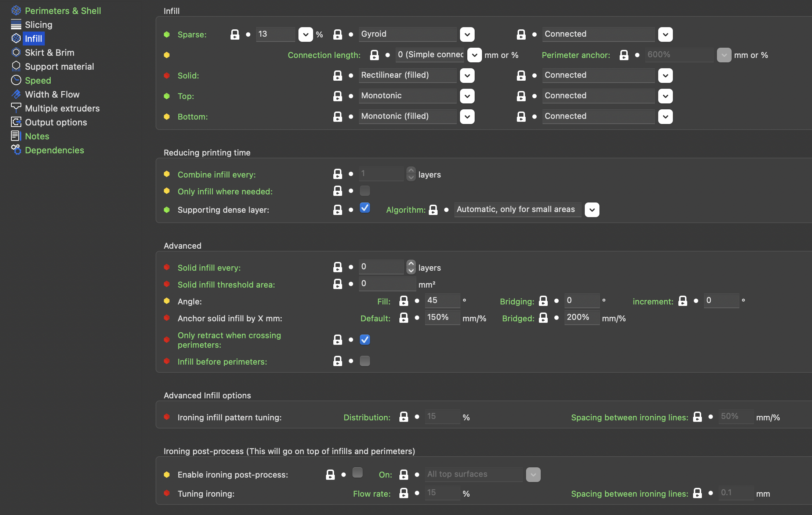
Task: Increase Solid infill every layers stepper
Action: pyautogui.click(x=411, y=264)
